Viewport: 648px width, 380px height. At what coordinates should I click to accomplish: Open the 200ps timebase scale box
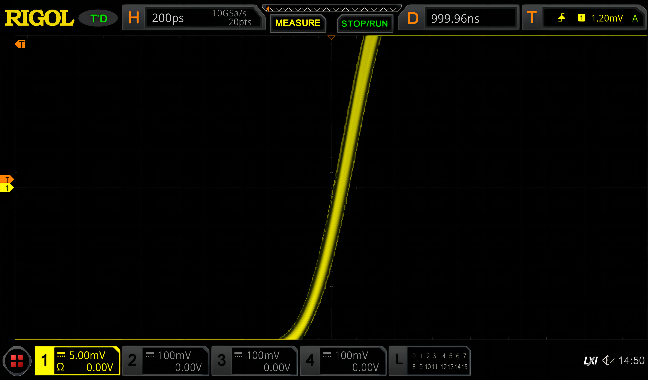[203, 18]
